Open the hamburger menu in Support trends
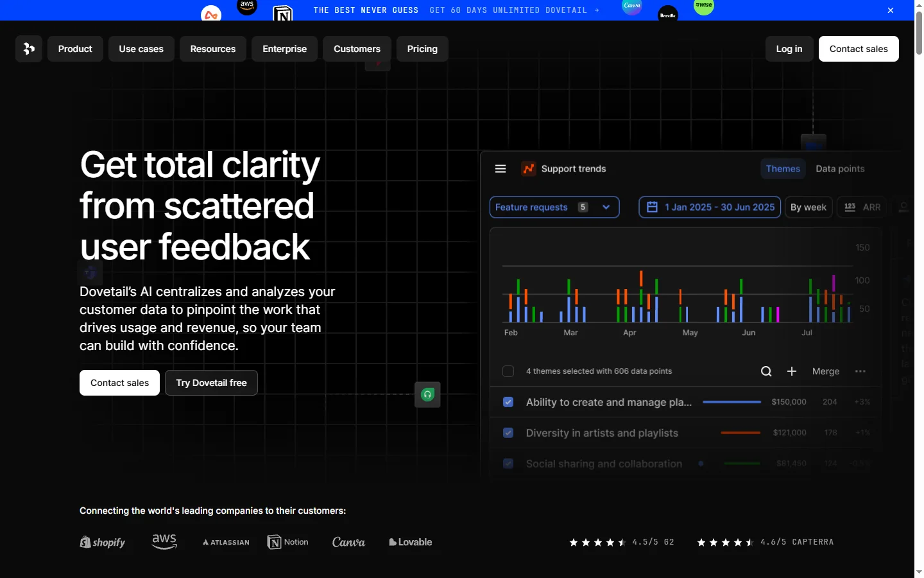Image resolution: width=924 pixels, height=578 pixels. point(501,169)
